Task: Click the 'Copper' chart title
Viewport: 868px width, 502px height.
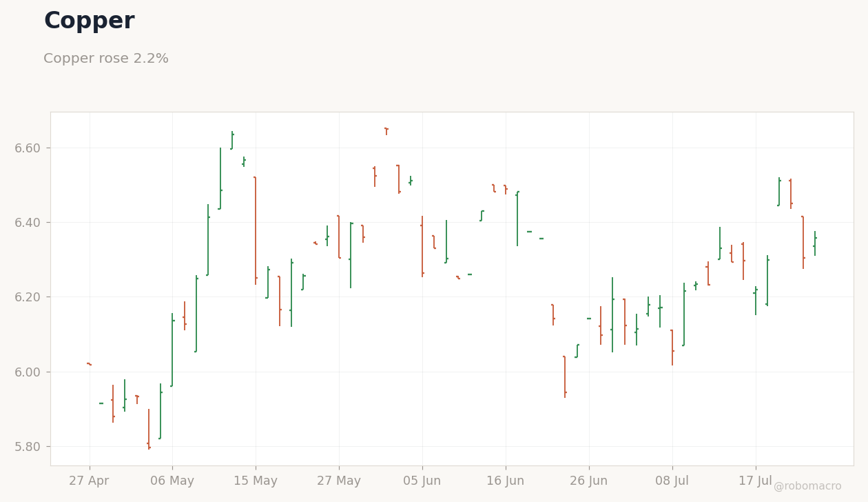Action: 90,21
